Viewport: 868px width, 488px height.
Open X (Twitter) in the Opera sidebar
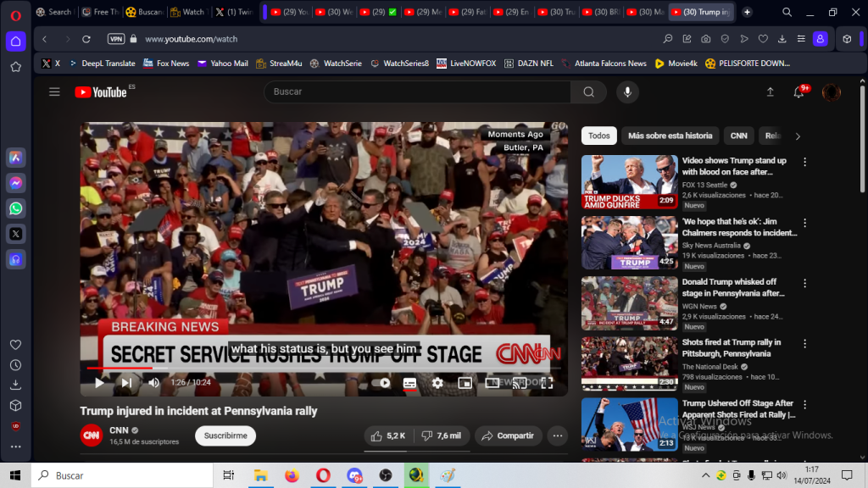(15, 234)
